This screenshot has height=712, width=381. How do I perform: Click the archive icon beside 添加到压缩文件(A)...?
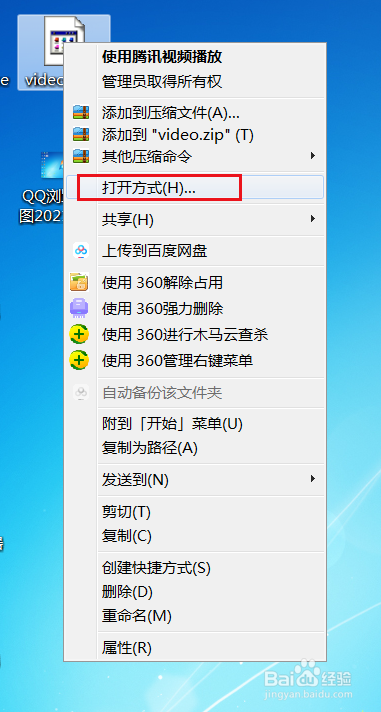coord(81,112)
